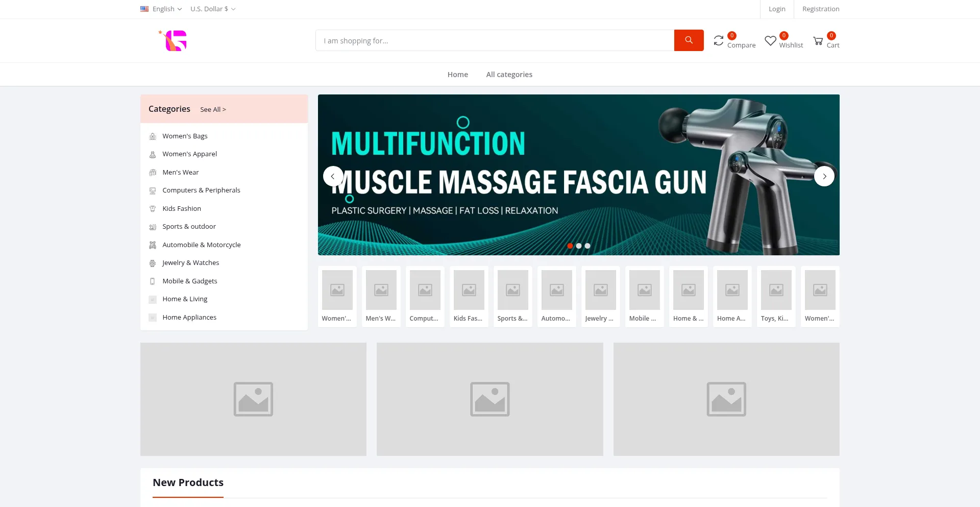980x507 pixels.
Task: Select the third carousel indicator dot
Action: (x=587, y=246)
